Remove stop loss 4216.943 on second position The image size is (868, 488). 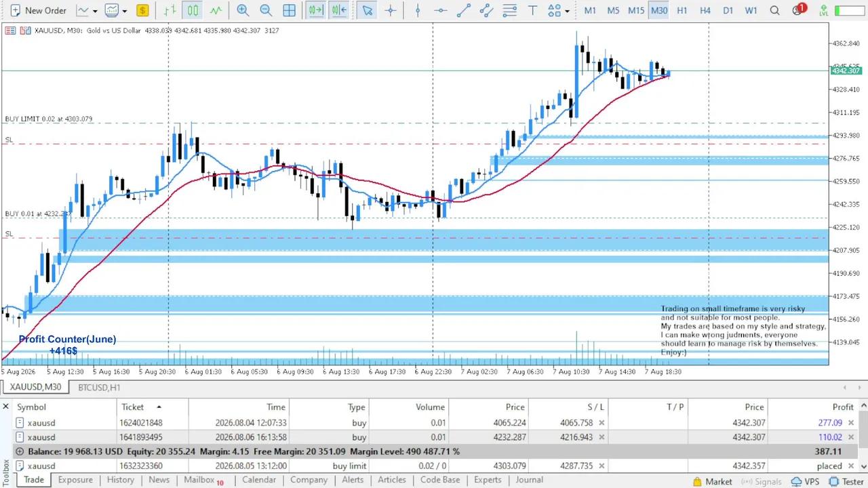point(601,437)
